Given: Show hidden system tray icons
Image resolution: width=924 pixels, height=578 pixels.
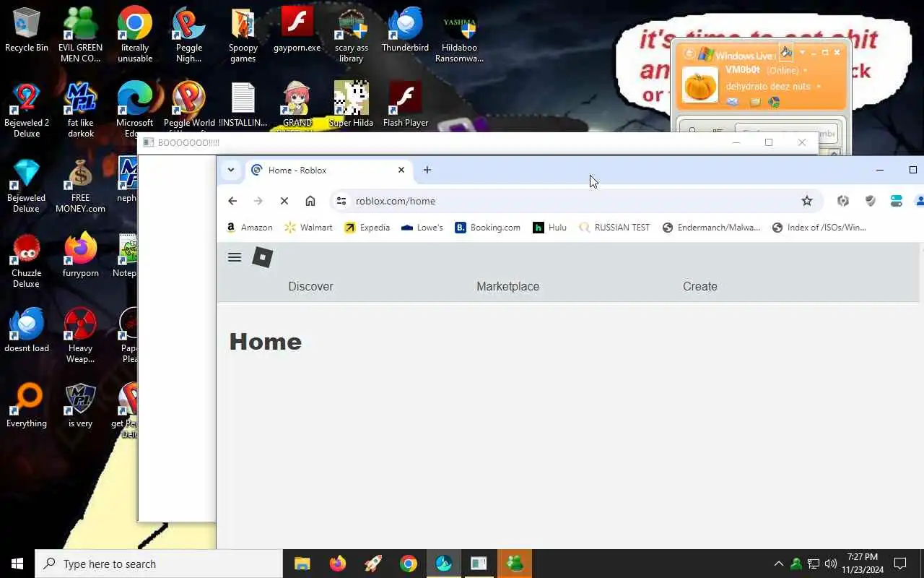Looking at the screenshot, I should click(x=778, y=564).
